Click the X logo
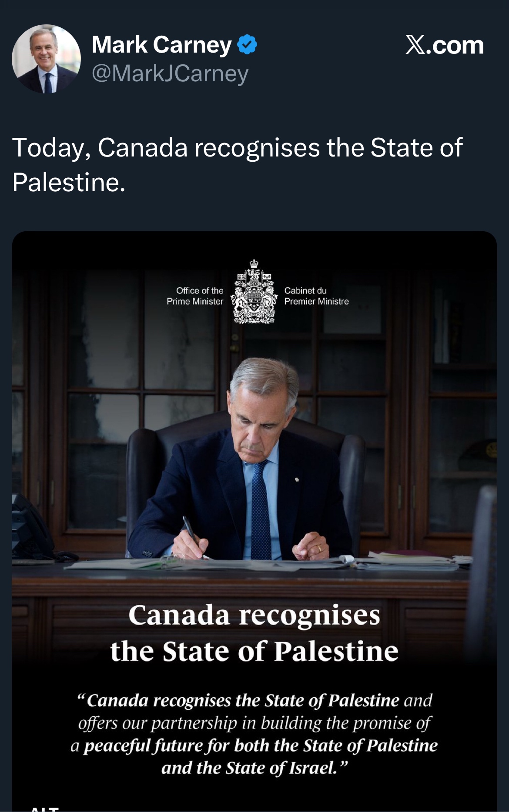The height and width of the screenshot is (812, 509). (x=415, y=45)
